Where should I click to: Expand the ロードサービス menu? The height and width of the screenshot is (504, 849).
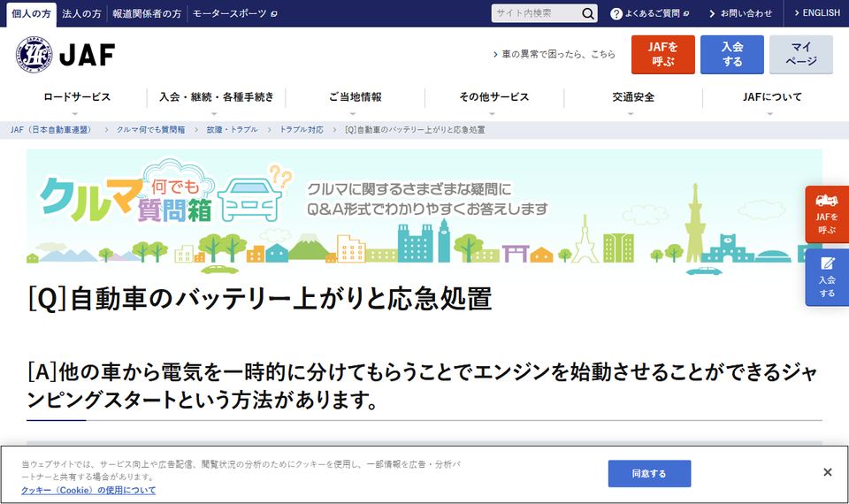pyautogui.click(x=76, y=99)
